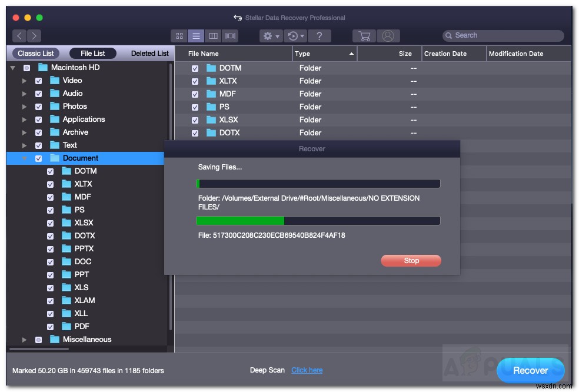Go forward with the right arrow button
Image resolution: width=579 pixels, height=392 pixels.
click(34, 36)
